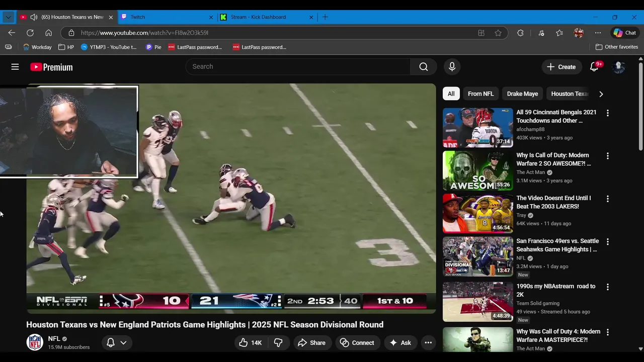Open more actions ellipsis under video

coord(428,343)
